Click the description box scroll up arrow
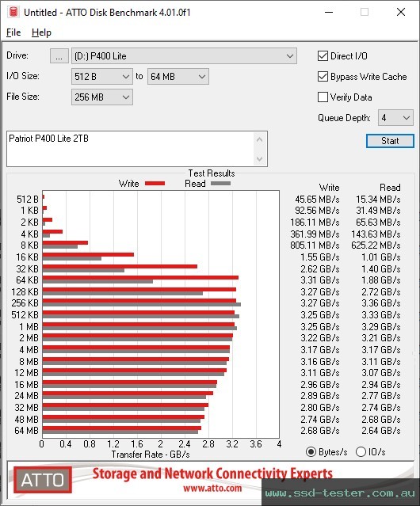Viewport: 420px width, 506px height. [260, 140]
